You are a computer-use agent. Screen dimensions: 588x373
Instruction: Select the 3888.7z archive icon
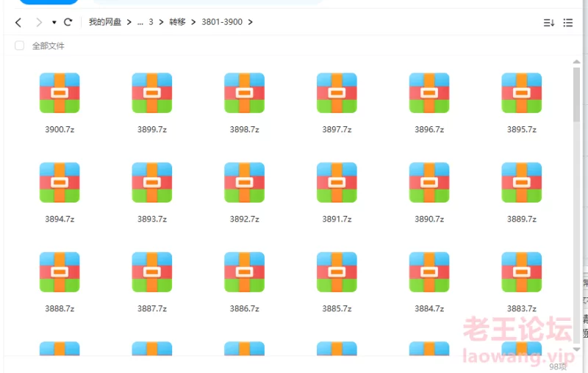coord(60,272)
